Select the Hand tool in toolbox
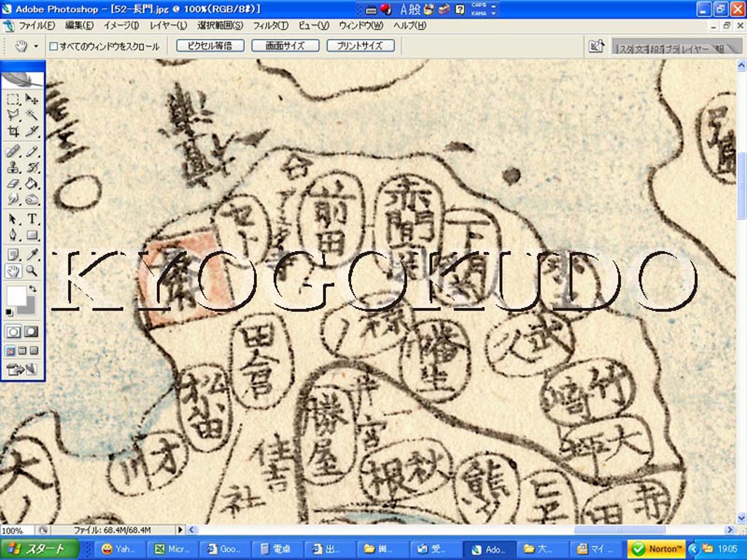Screen dimensions: 747x560 coord(13,271)
